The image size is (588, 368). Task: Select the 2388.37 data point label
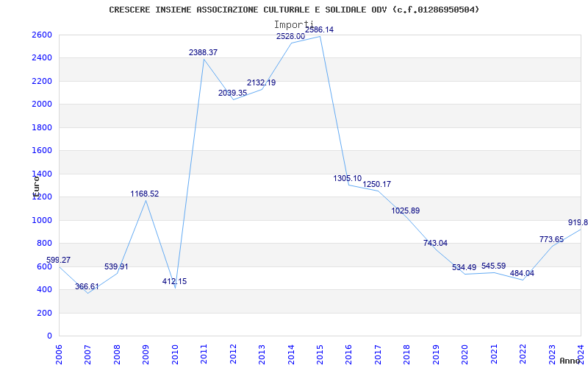pyautogui.click(x=203, y=52)
